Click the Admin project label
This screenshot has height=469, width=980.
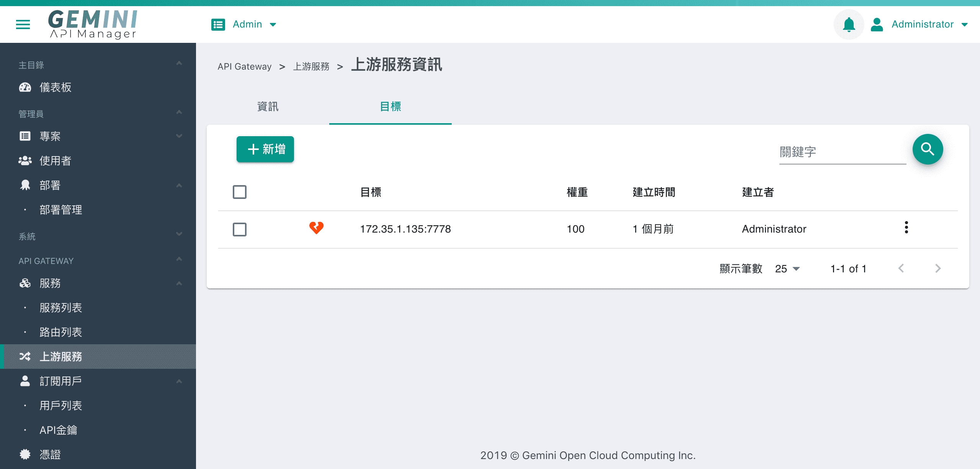click(247, 24)
